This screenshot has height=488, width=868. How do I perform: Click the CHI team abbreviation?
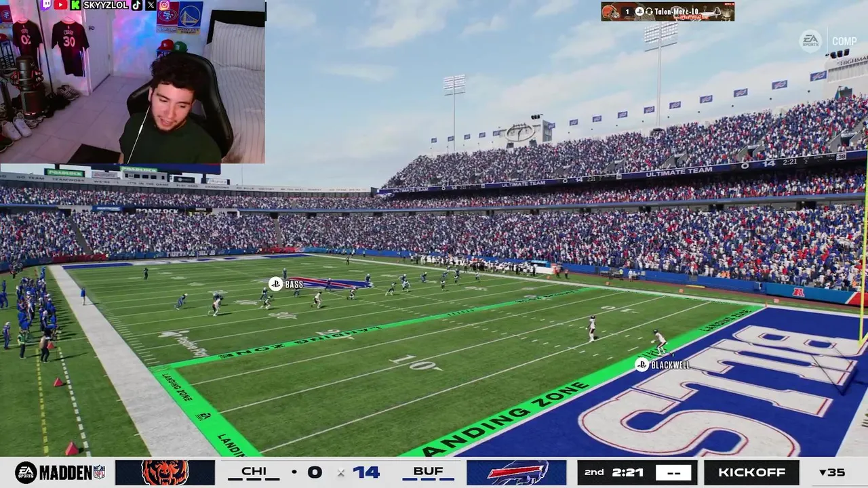(254, 471)
